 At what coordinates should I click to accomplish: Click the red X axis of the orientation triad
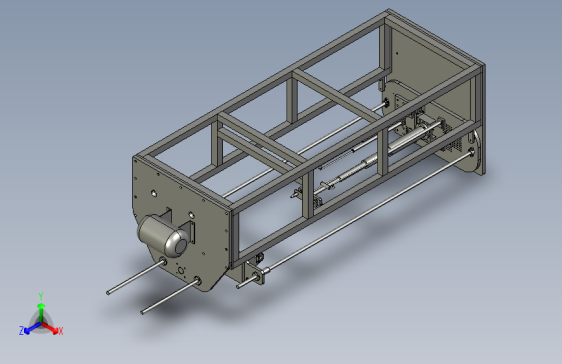tap(50, 328)
